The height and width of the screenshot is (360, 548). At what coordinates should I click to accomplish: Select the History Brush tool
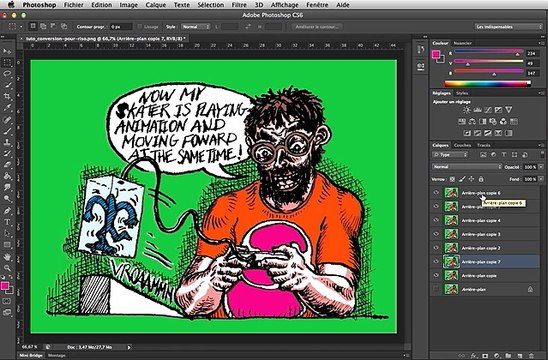[7, 153]
